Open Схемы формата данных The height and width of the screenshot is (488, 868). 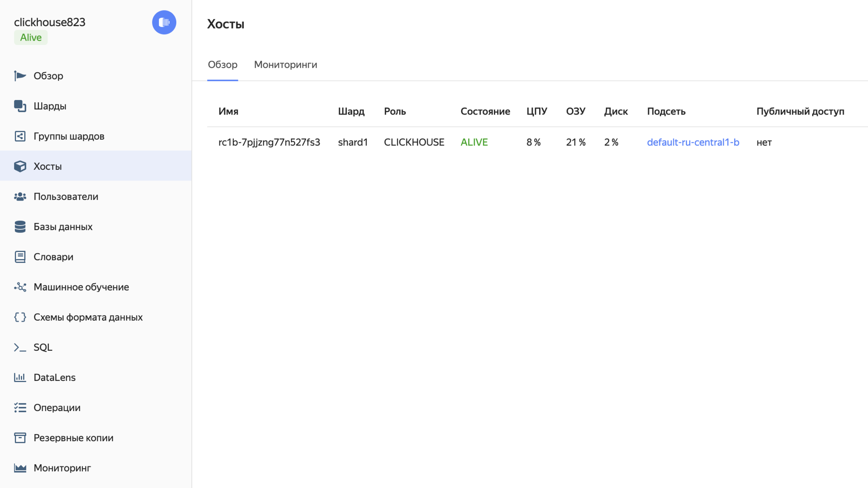[x=96, y=317]
